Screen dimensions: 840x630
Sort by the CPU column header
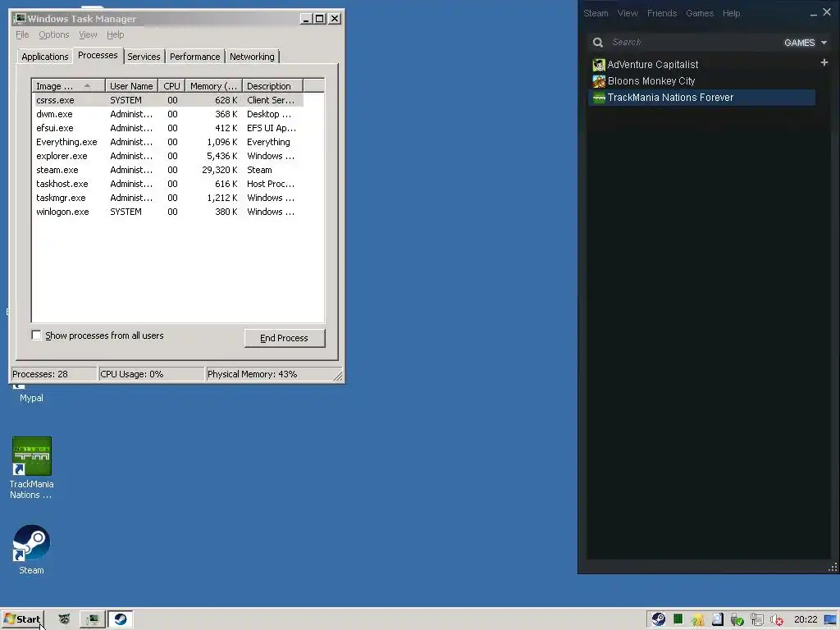[x=171, y=85]
